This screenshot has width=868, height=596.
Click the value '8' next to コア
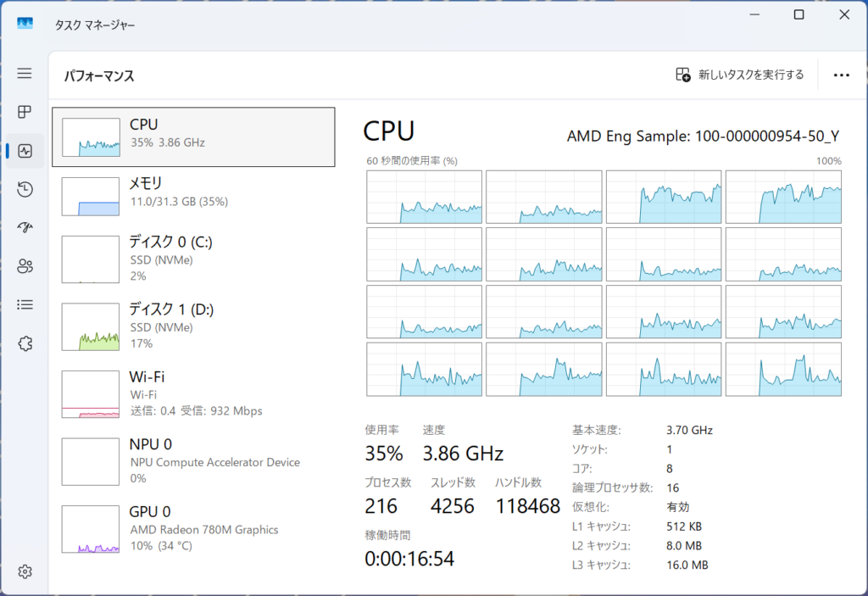670,469
